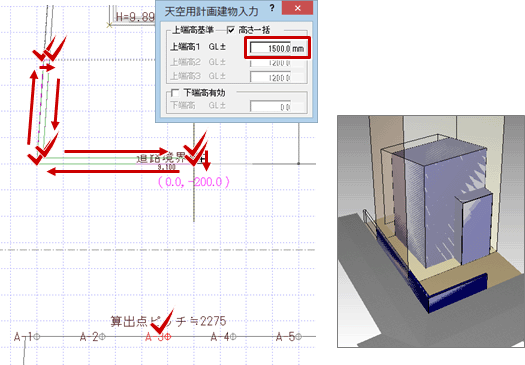Click the 3D building preview image
The height and width of the screenshot is (365, 525).
[431, 231]
